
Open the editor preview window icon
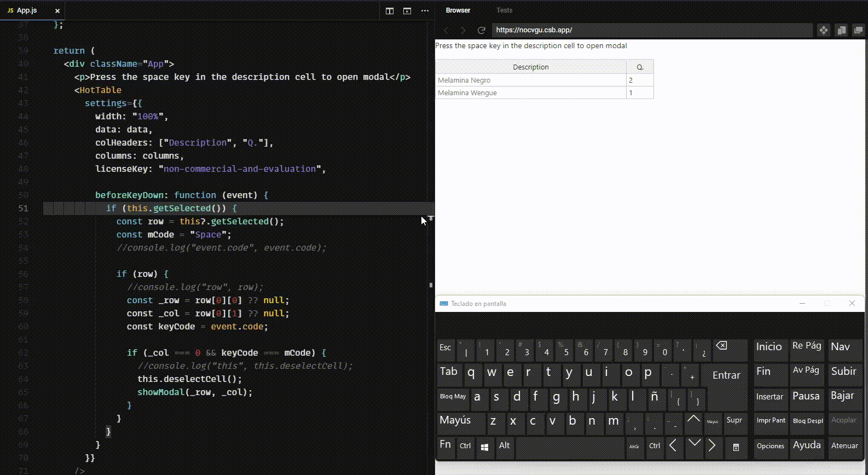point(407,10)
